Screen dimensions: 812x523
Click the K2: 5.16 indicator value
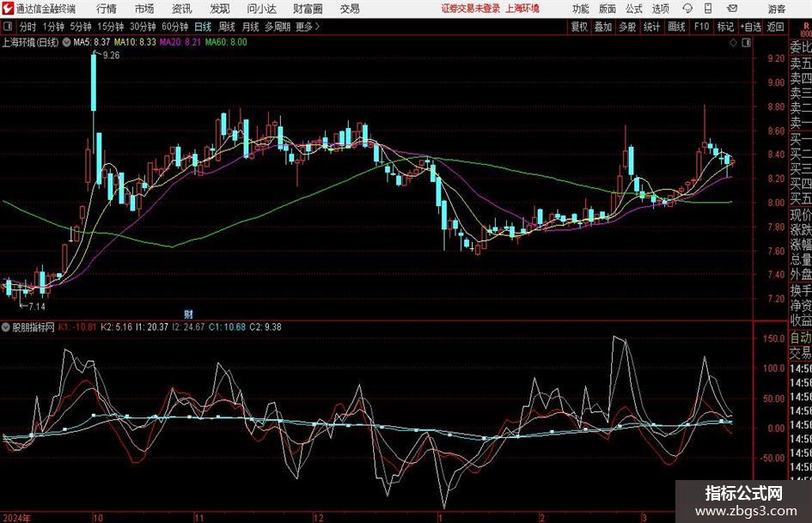point(116,327)
